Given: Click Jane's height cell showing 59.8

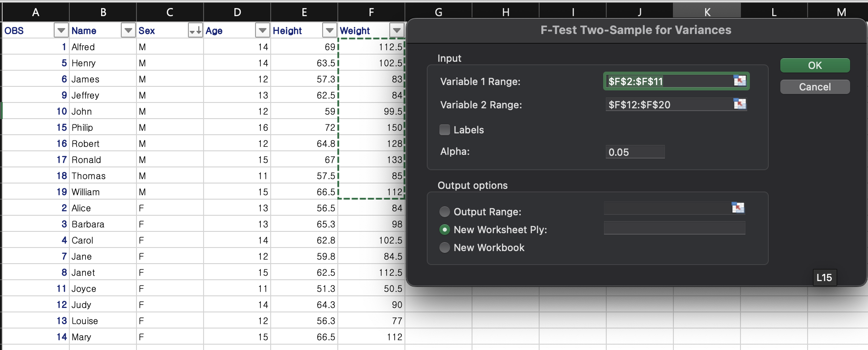Looking at the screenshot, I should (x=304, y=256).
